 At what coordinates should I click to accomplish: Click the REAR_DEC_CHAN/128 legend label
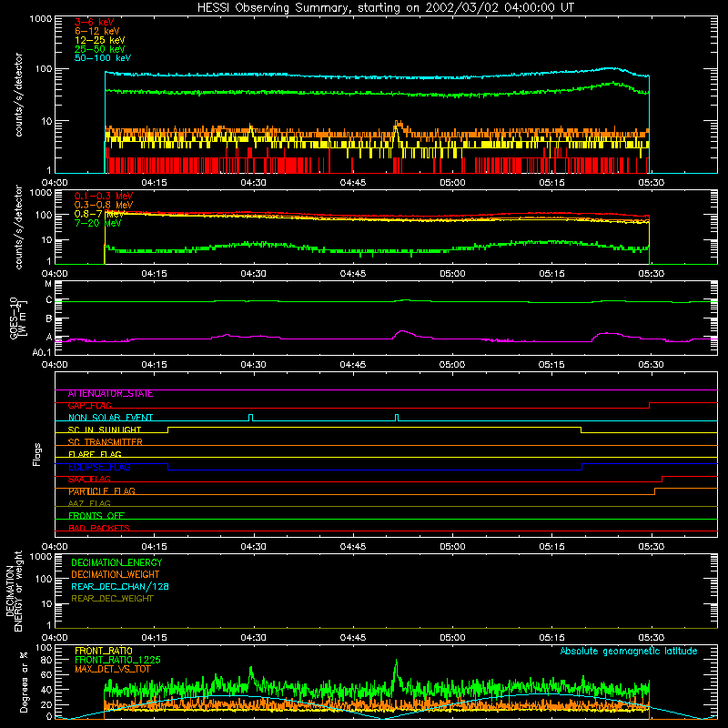[120, 587]
